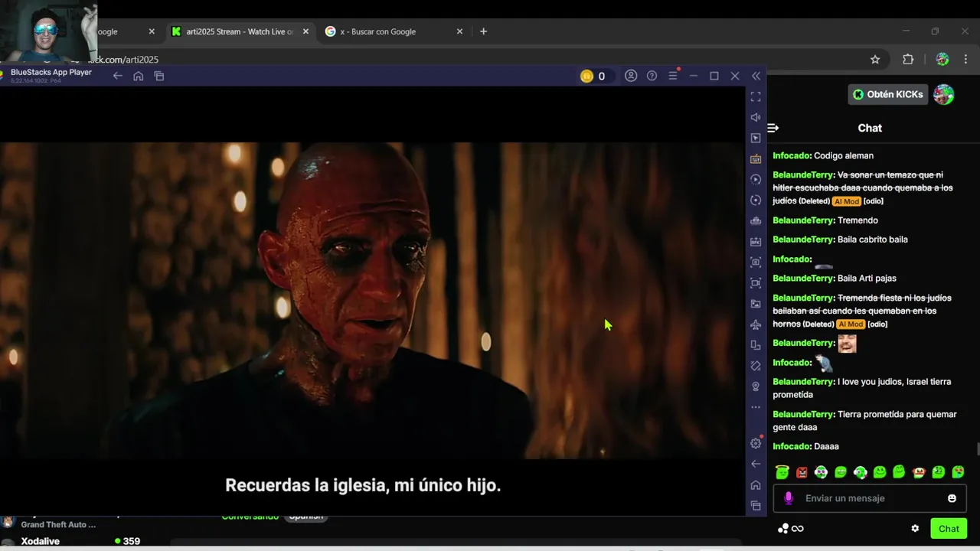Select the BlueStacks cursor lock icon

[x=756, y=138]
